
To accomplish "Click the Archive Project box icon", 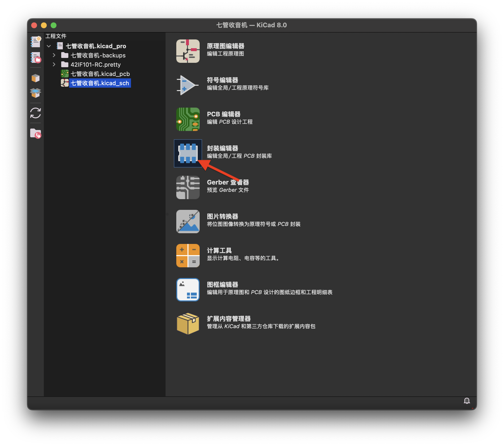I will coord(36,78).
